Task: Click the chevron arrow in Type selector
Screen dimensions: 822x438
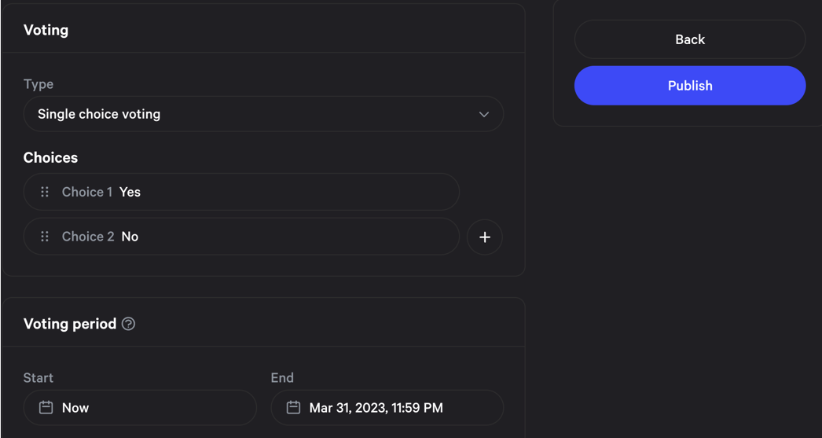Action: coord(484,115)
